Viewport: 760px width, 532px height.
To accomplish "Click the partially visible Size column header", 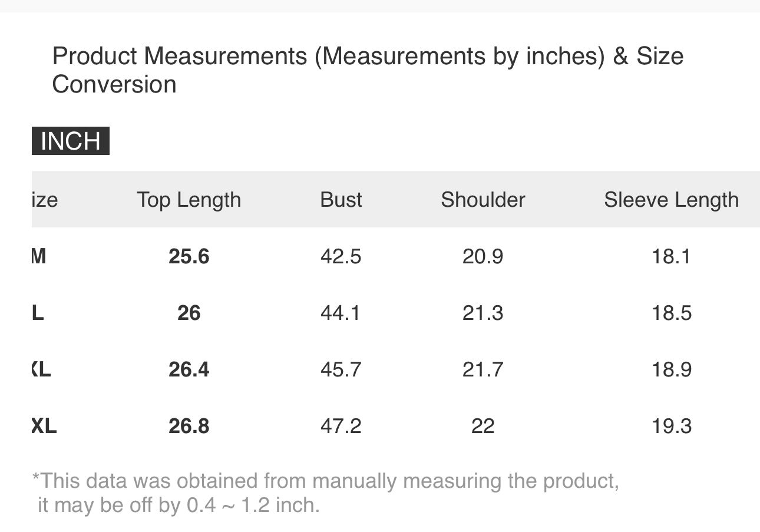I will (x=45, y=200).
